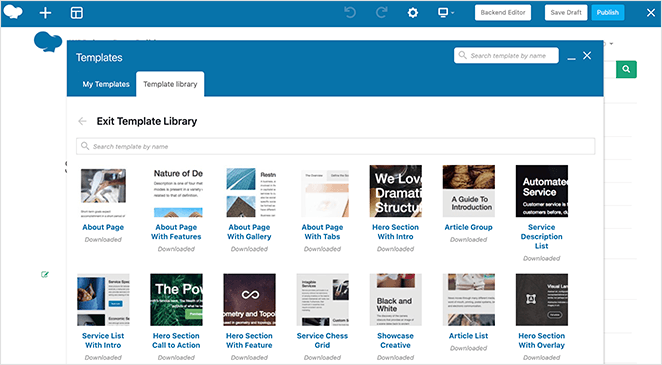Viewport: 662px width, 365px height.
Task: Open page settings gear icon
Action: 412,13
